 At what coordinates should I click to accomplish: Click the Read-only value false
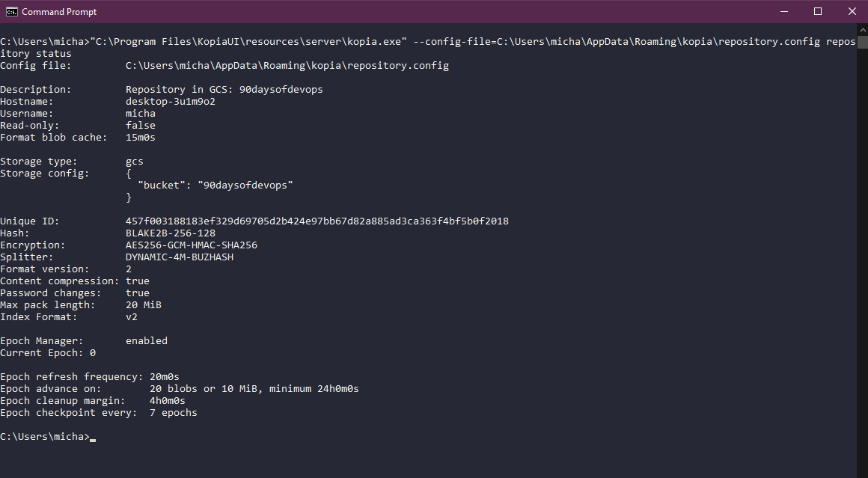click(x=140, y=126)
